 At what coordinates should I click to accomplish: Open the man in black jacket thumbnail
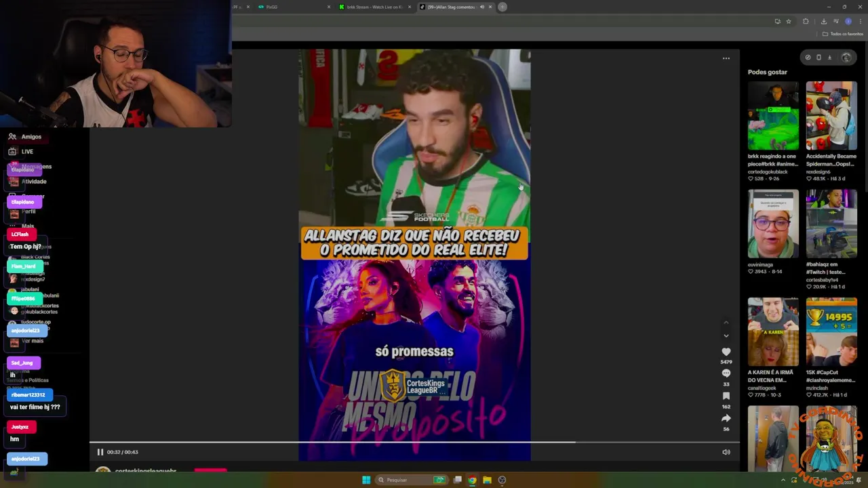point(773,438)
